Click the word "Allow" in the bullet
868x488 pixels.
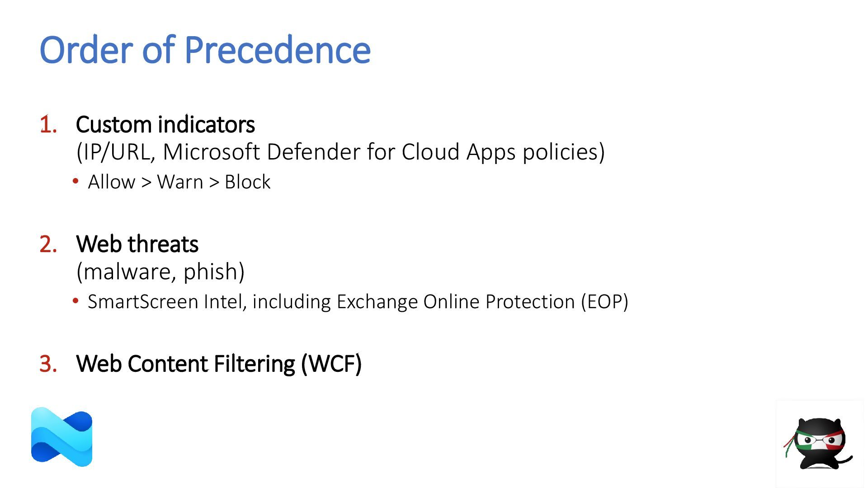click(111, 182)
